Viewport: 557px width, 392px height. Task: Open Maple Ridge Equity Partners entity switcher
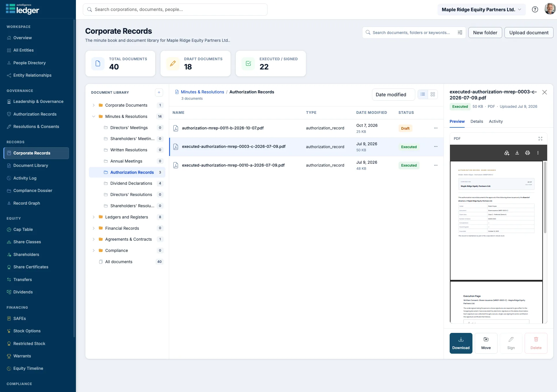point(481,10)
